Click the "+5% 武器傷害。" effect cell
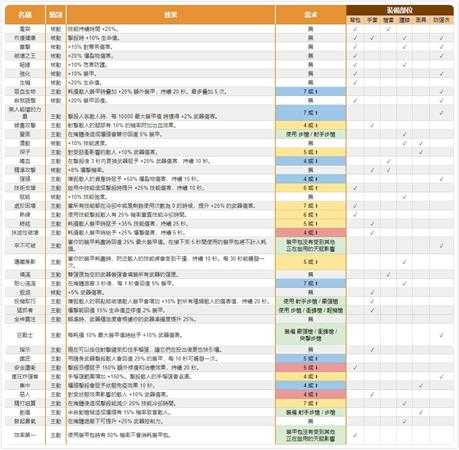 pos(171,292)
